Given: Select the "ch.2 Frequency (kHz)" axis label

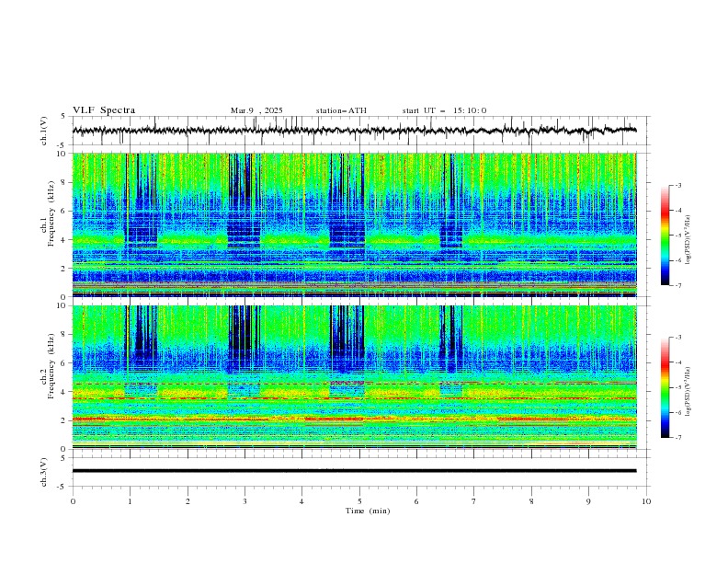Looking at the screenshot, I should click(x=48, y=365).
